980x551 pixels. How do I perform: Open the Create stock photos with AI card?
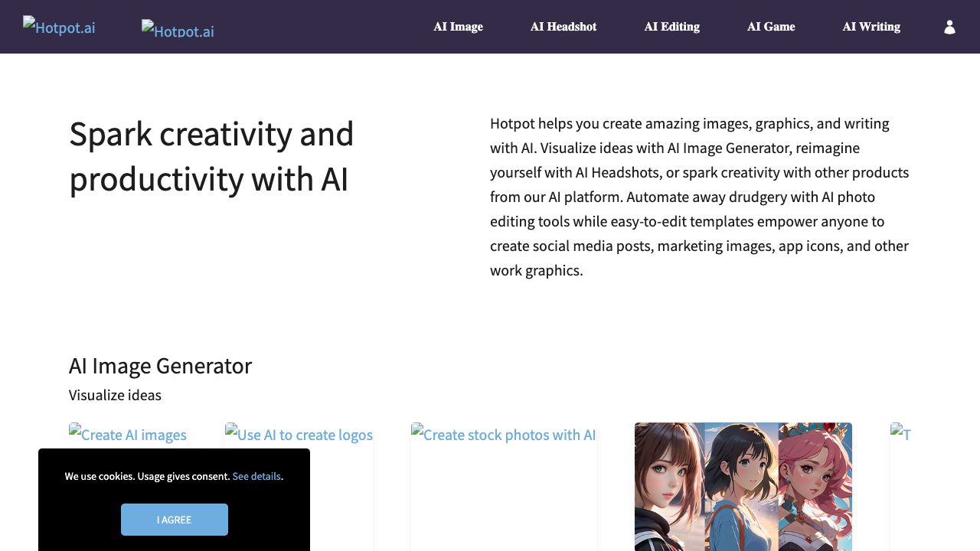click(x=503, y=435)
